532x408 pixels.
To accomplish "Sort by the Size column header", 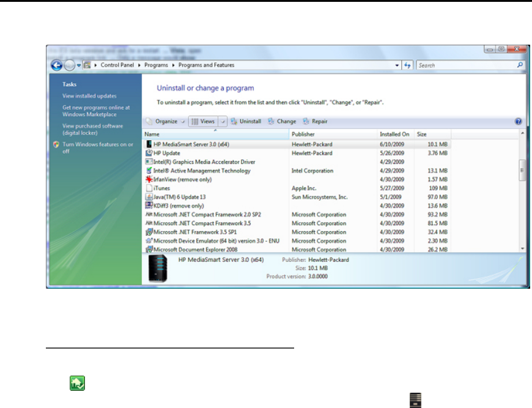I will [432, 135].
